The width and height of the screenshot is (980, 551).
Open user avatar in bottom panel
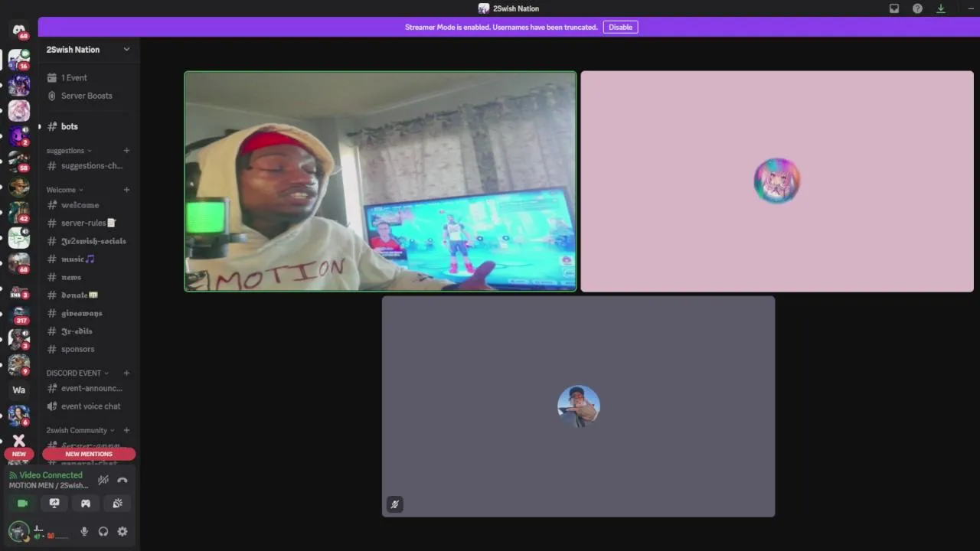(18, 531)
